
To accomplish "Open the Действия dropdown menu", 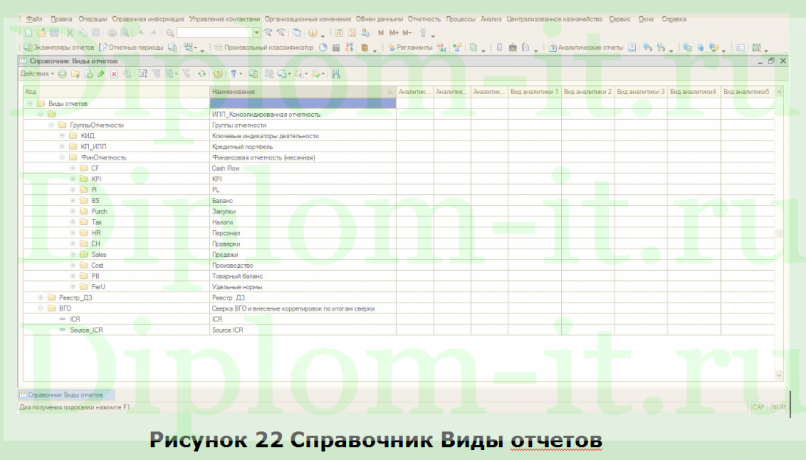I will point(37,74).
